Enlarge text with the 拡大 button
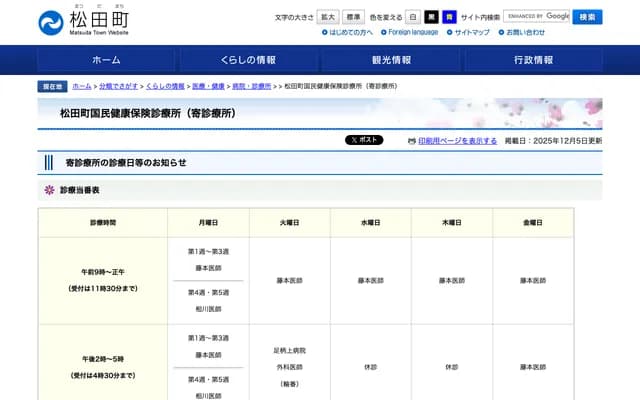This screenshot has width=640, height=400. point(328,17)
